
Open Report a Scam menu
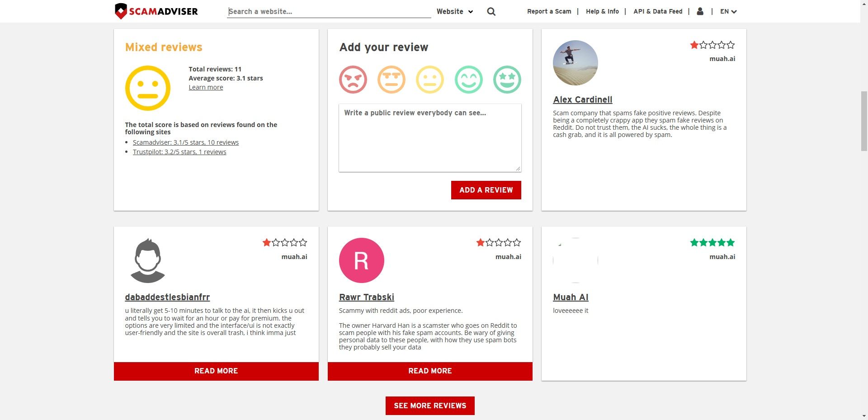coord(549,12)
